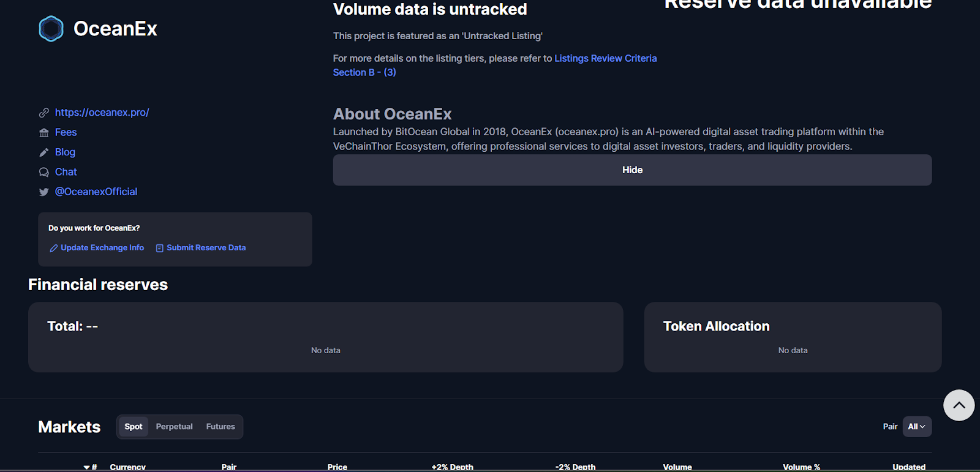Click the document icon for Submit Reserve Data
The image size is (980, 472).
coord(160,248)
